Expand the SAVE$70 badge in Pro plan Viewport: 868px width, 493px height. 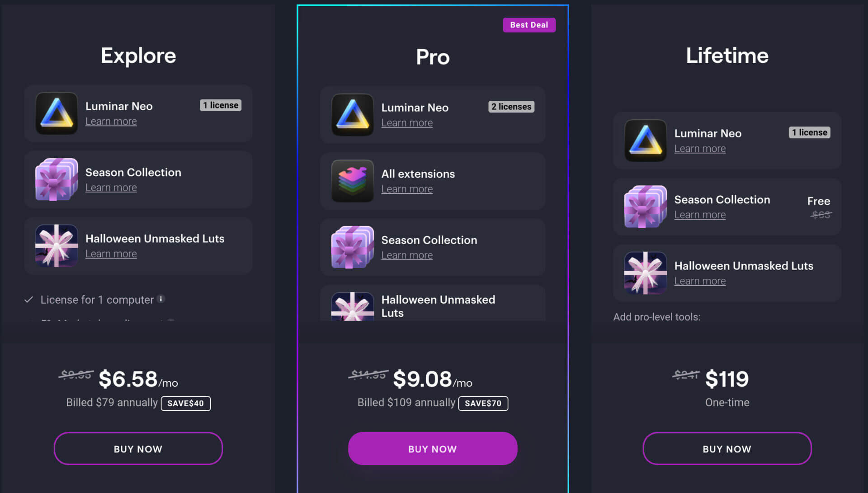coord(483,402)
